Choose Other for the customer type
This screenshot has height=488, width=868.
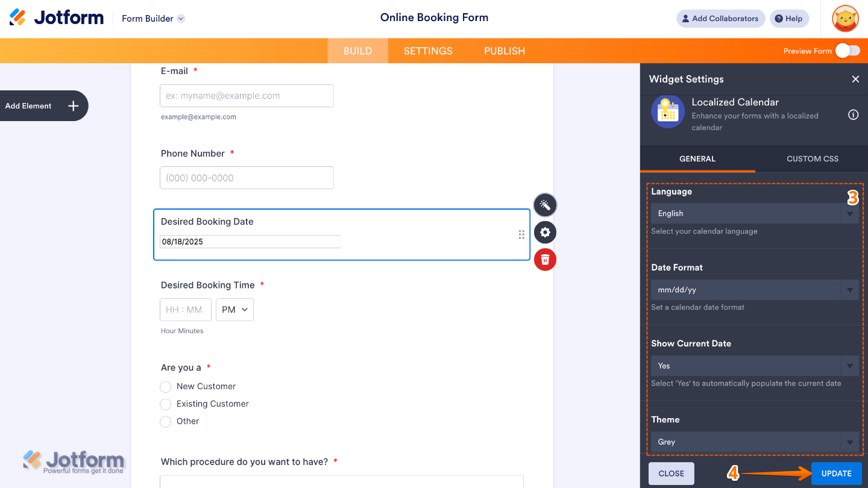click(165, 422)
